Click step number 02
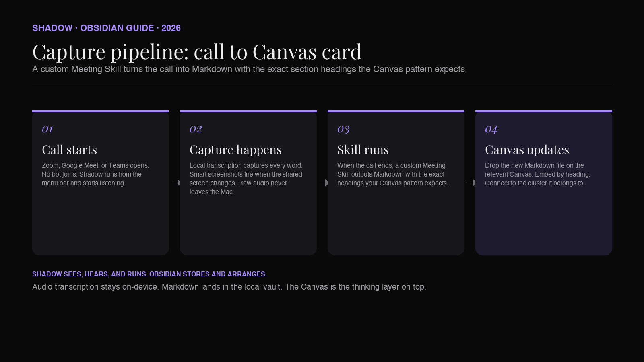Image resolution: width=644 pixels, height=362 pixels. point(196,129)
